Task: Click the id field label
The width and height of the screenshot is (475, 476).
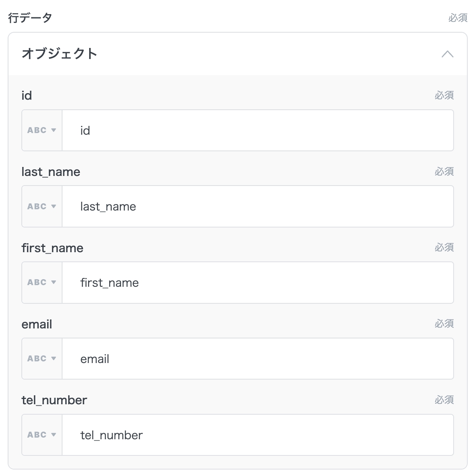Action: tap(27, 96)
